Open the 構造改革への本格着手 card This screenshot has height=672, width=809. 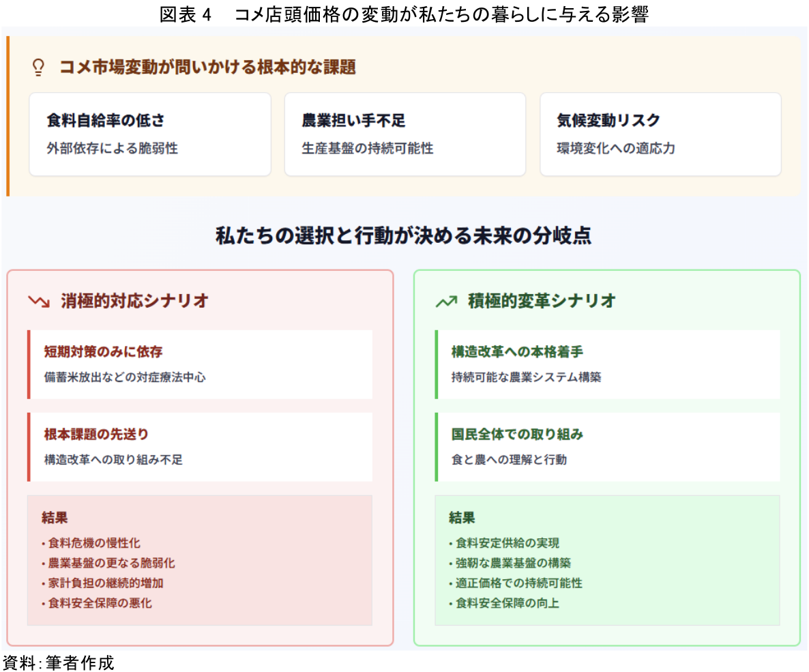coord(607,364)
